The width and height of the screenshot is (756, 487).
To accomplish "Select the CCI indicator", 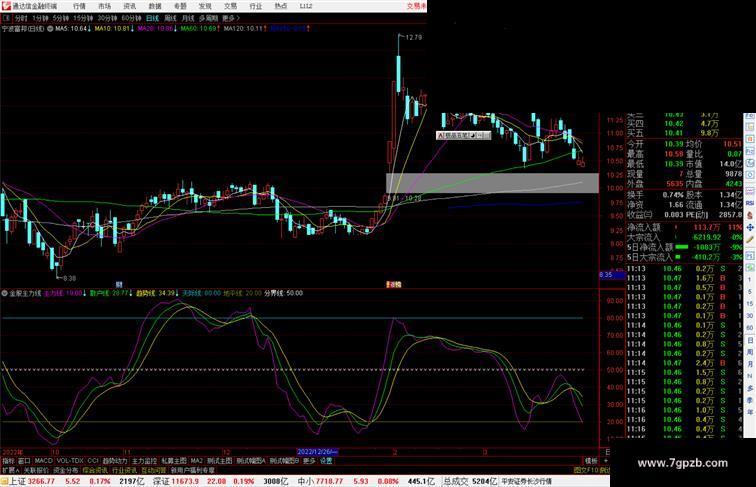I will (93, 461).
